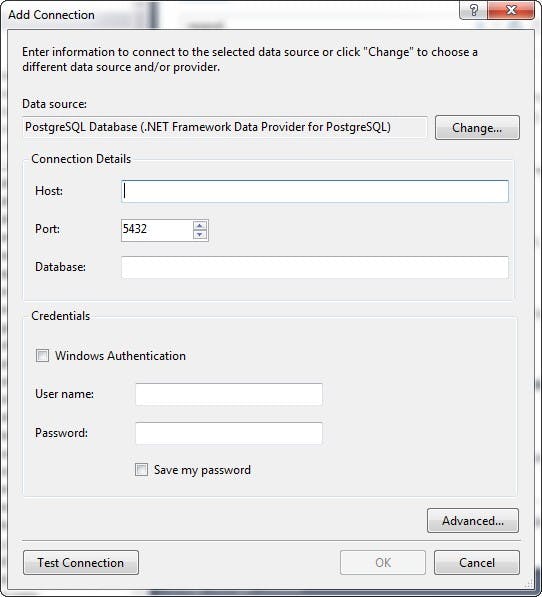The image size is (542, 597).
Task: Click the Add Connection title bar
Action: 228,14
